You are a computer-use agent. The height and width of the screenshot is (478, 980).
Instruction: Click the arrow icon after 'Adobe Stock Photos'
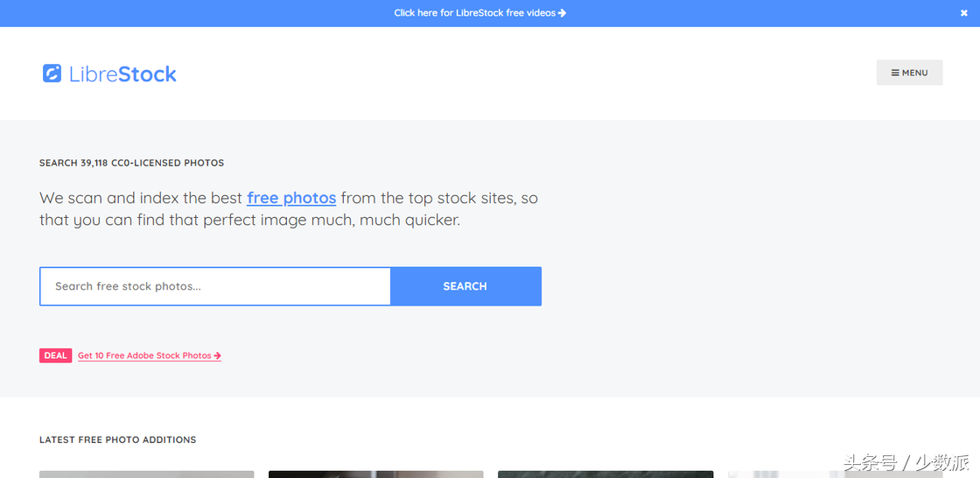click(218, 355)
